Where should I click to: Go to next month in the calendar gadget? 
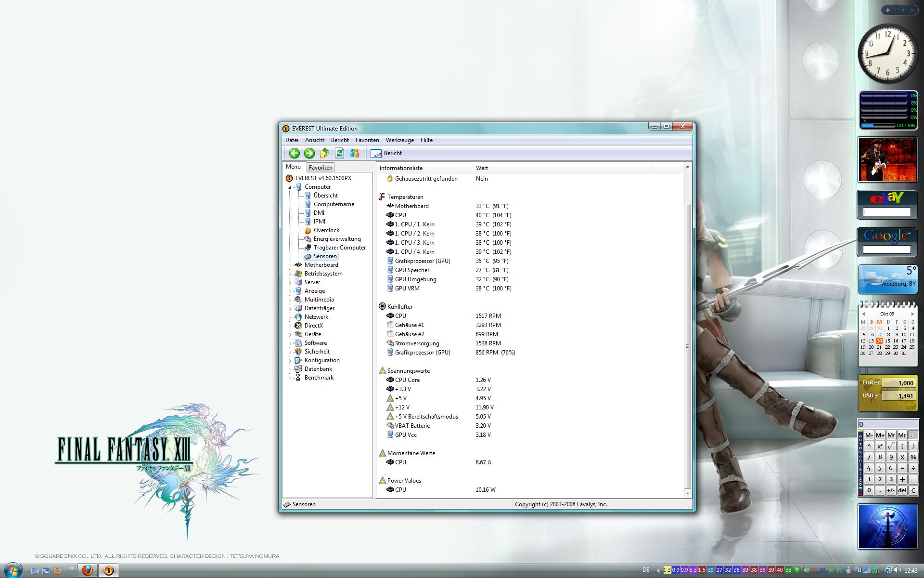(x=912, y=314)
